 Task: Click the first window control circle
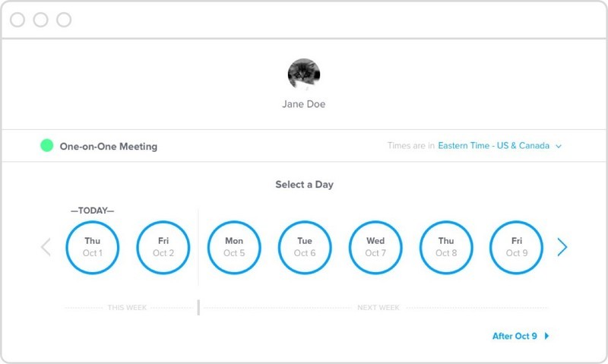tap(17, 20)
